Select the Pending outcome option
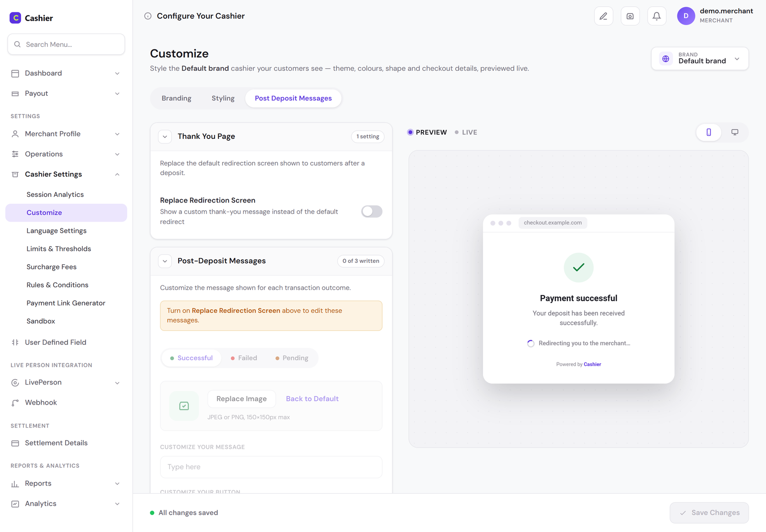The image size is (766, 532). [292, 358]
